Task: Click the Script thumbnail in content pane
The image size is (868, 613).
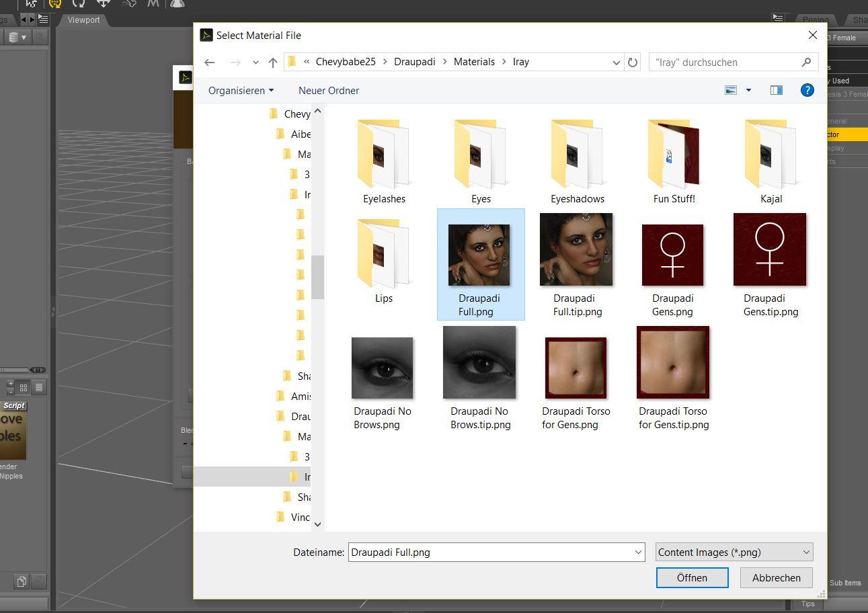Action: 12,430
